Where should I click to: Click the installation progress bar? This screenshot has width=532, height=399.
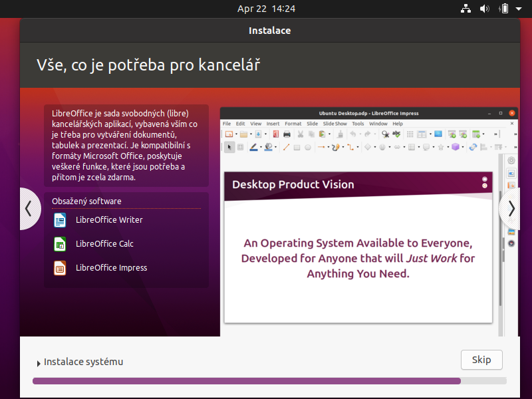[269, 380]
